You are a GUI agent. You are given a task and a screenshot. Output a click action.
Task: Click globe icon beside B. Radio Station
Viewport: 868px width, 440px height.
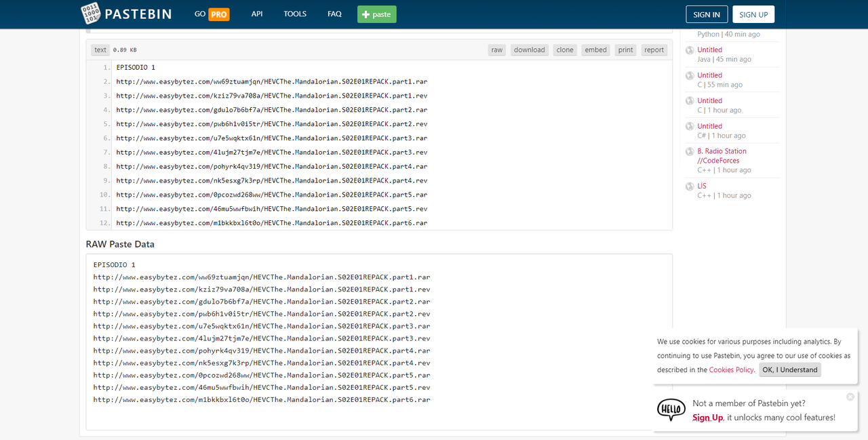point(690,152)
